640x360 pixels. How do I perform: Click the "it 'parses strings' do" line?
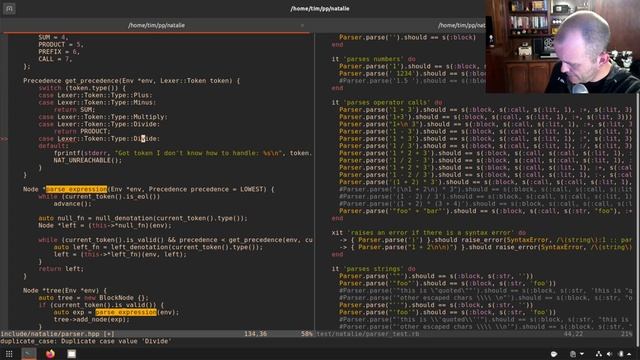point(373,269)
